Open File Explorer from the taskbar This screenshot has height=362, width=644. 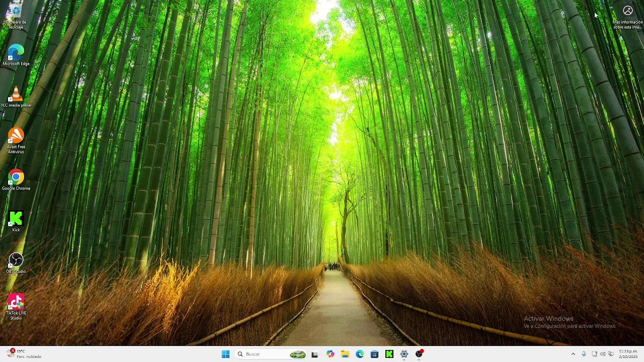(345, 354)
